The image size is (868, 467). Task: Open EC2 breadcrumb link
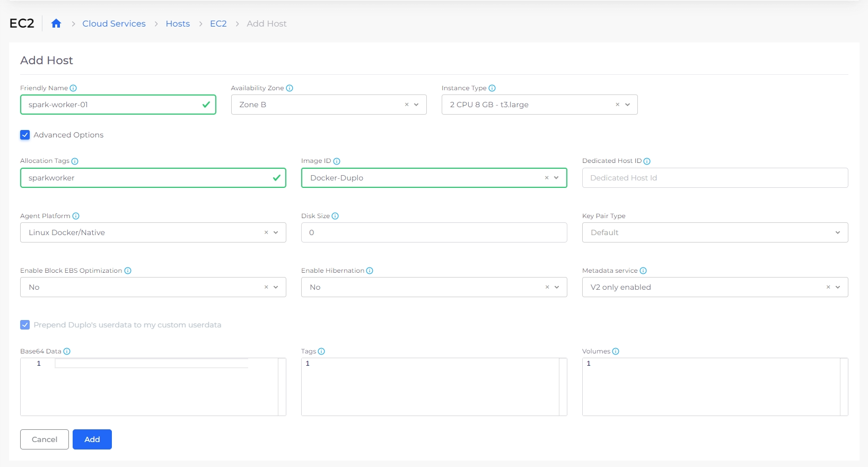coord(218,23)
